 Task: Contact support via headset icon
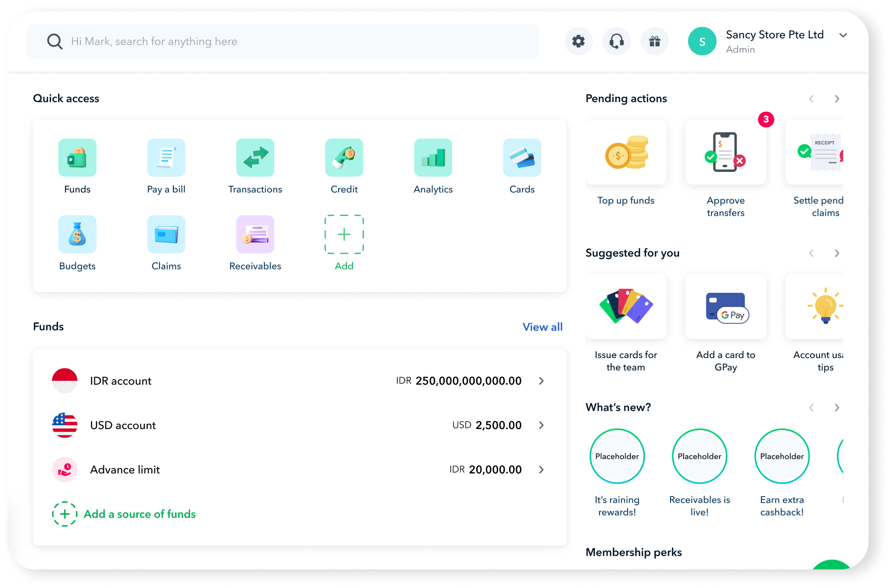tap(617, 41)
